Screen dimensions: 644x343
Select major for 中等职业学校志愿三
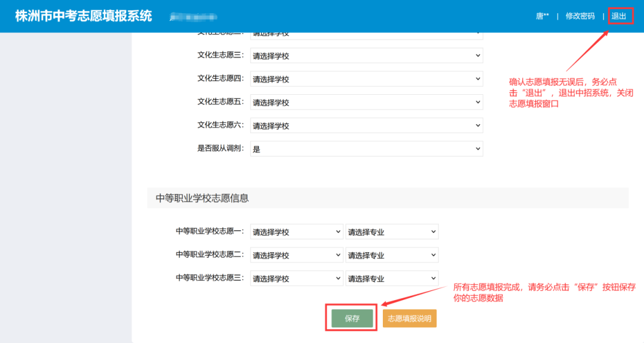point(392,278)
